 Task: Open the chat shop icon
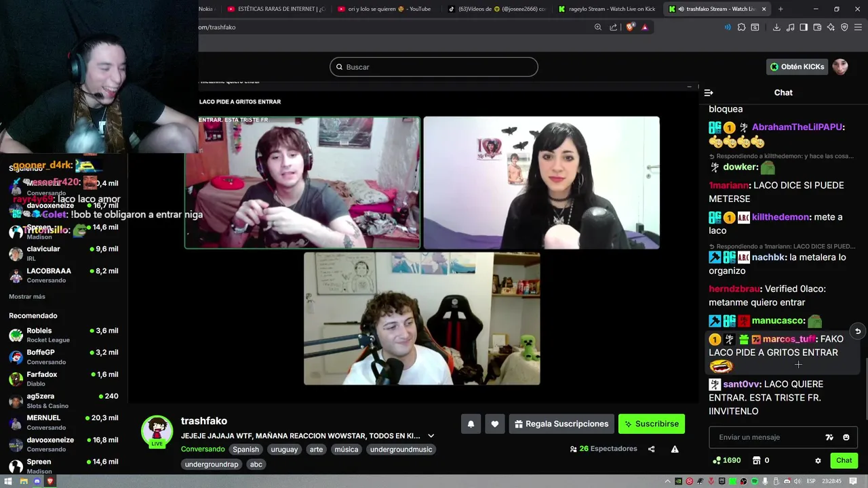[x=757, y=461]
